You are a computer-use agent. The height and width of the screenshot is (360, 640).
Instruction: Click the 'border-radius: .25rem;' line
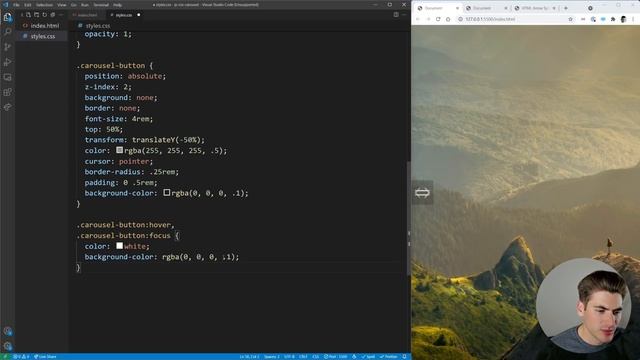tap(131, 172)
